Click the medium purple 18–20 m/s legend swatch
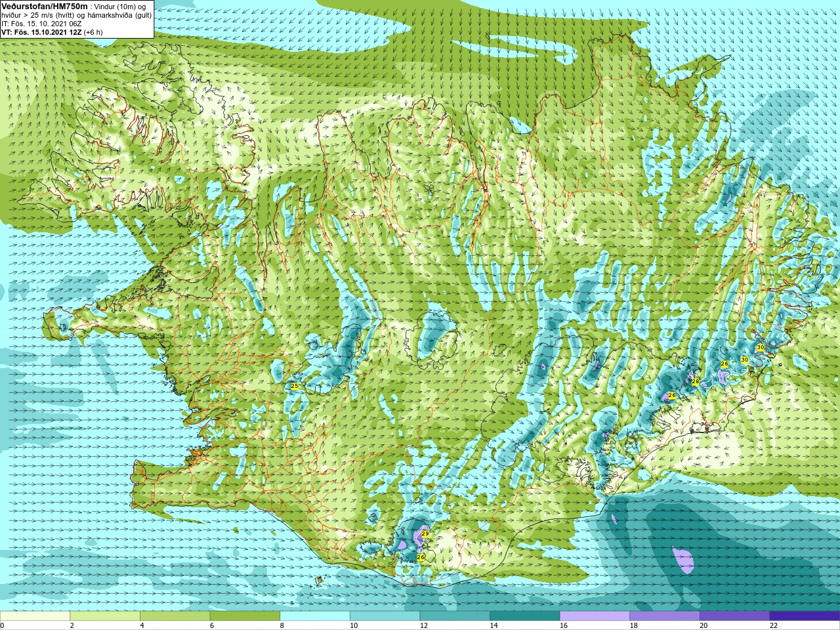Viewport: 840px width, 630px height. coord(665,616)
